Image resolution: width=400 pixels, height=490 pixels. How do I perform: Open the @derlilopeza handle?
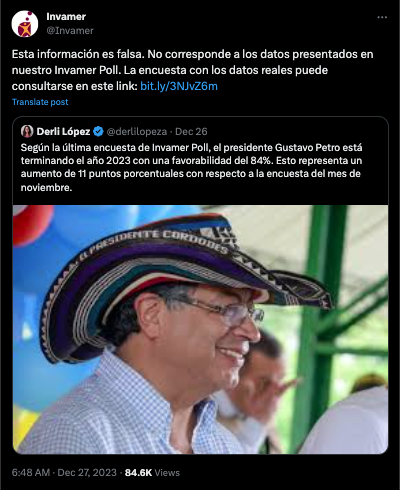pos(137,132)
